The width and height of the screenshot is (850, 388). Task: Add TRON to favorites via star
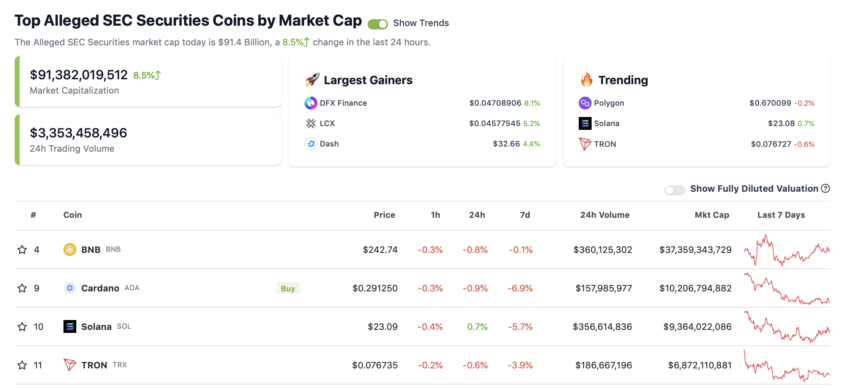click(22, 365)
